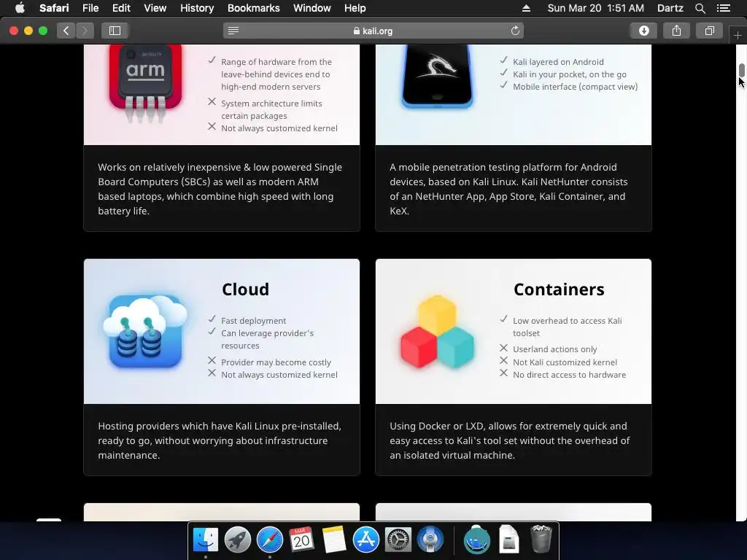
Task: Click 'System architecture limits certain packages' text
Action: (271, 109)
